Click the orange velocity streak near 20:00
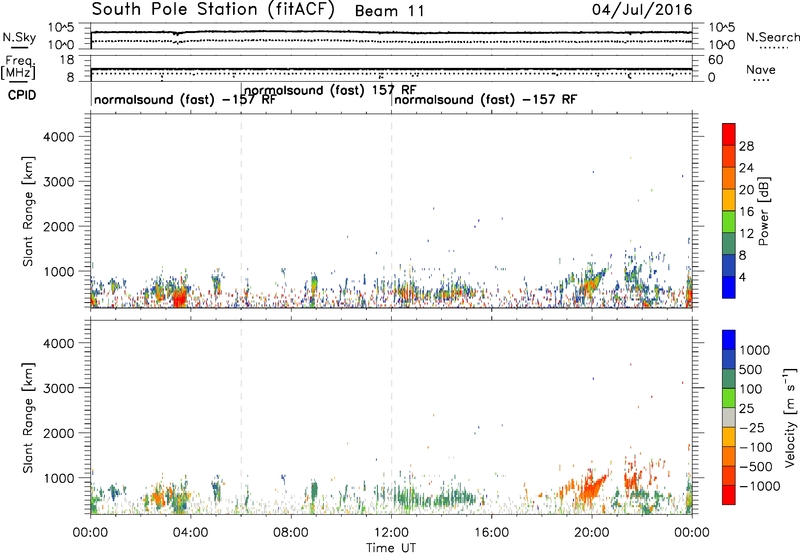Viewport: 800px width, 554px height. click(x=591, y=488)
